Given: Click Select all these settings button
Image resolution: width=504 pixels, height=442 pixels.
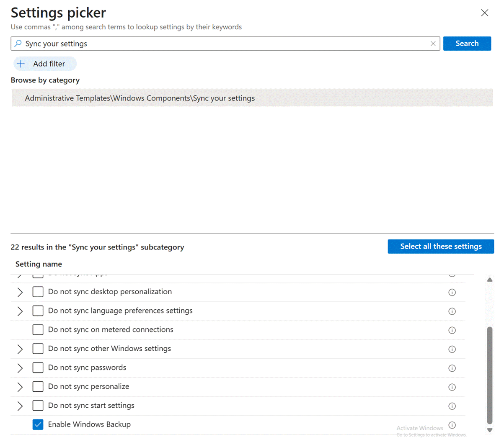Looking at the screenshot, I should click(x=440, y=247).
